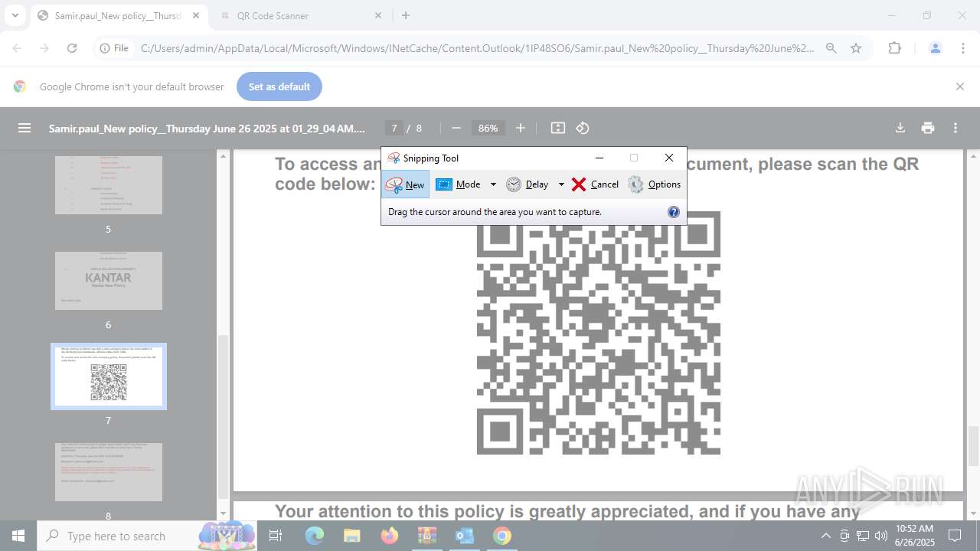
Task: Download the PDF file
Action: point(900,128)
